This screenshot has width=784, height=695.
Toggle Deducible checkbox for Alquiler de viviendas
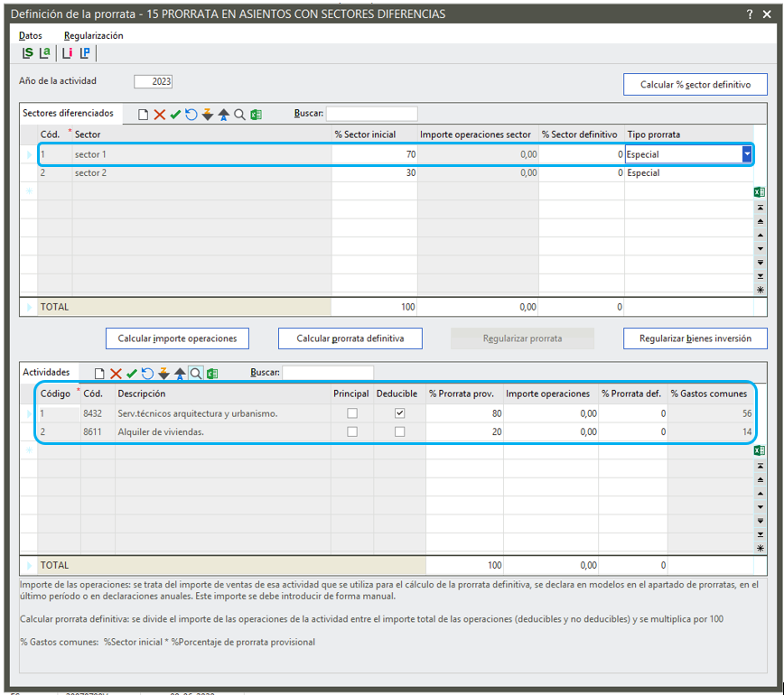399,431
